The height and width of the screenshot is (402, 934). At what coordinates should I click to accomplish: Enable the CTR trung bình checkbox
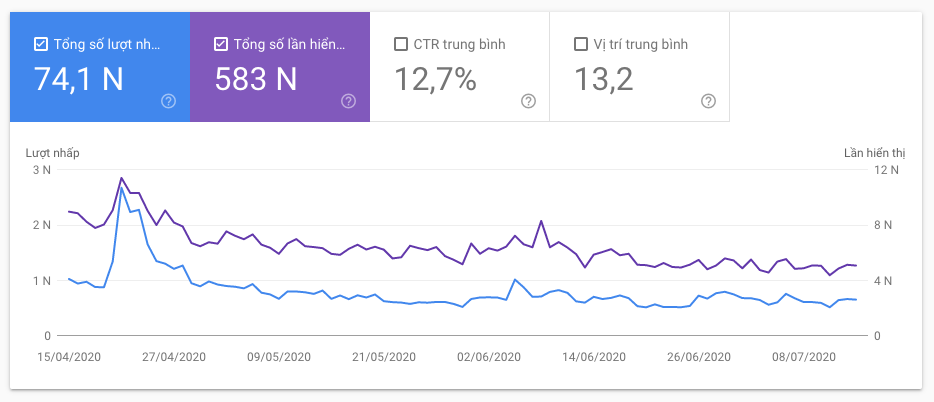(x=401, y=45)
